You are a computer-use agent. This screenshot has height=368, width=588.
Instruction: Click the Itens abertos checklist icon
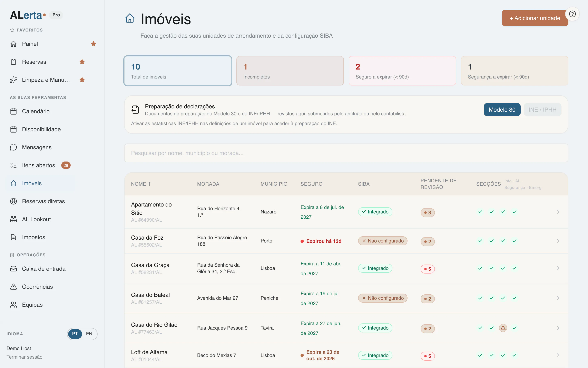pyautogui.click(x=14, y=165)
